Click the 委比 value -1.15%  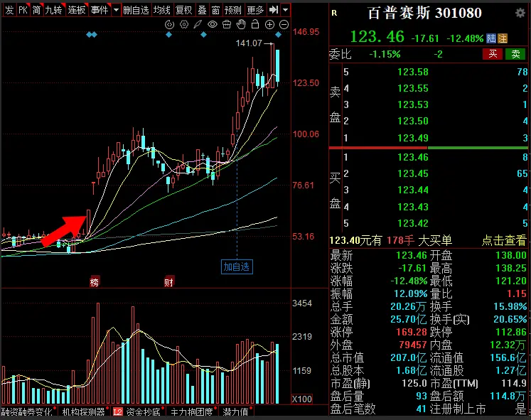tap(385, 54)
